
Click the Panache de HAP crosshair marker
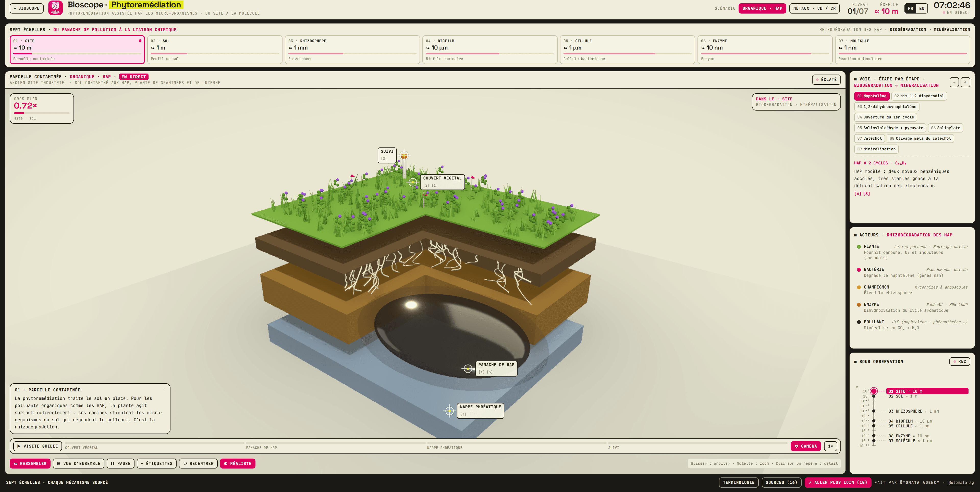pos(468,368)
